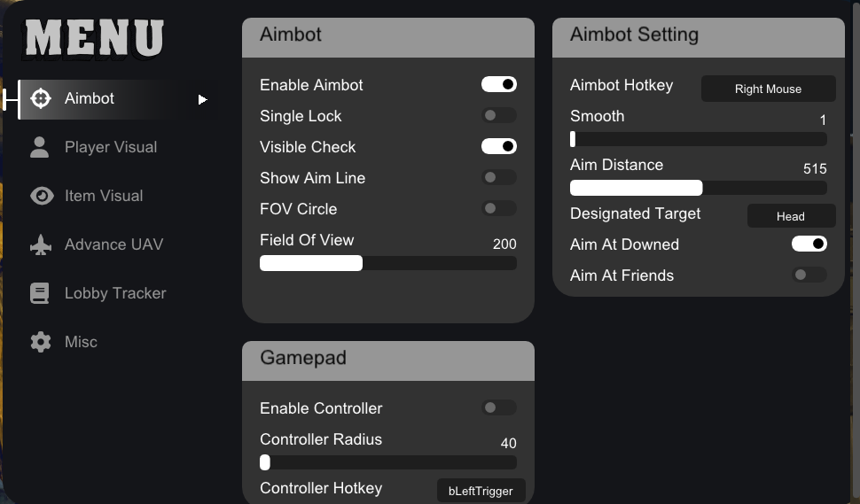Toggle the Aim At Friends switch
This screenshot has height=504, width=860.
coord(809,275)
